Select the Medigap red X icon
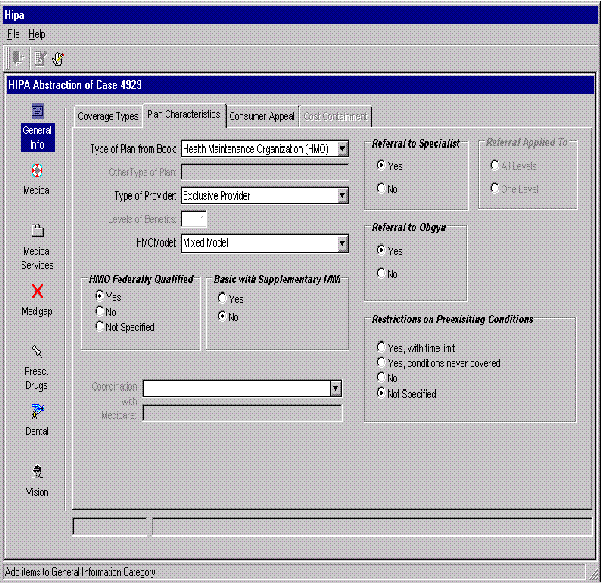Screen dimensions: 601x584 pyautogui.click(x=37, y=291)
